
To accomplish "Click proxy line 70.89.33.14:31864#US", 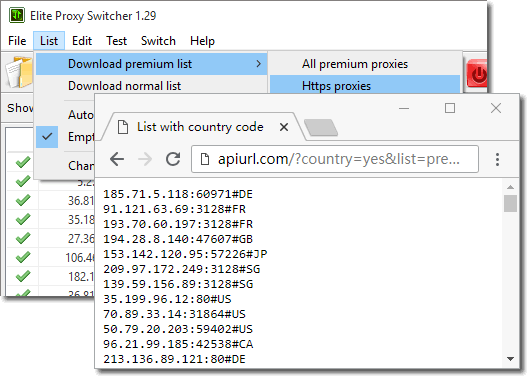I will [x=174, y=314].
